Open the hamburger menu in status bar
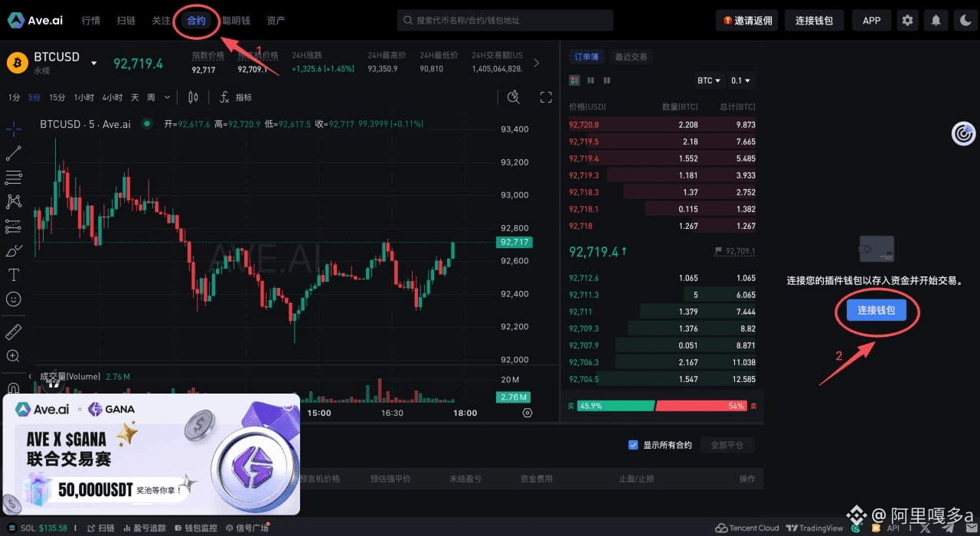Viewport: 980px width, 536px height. (11, 528)
